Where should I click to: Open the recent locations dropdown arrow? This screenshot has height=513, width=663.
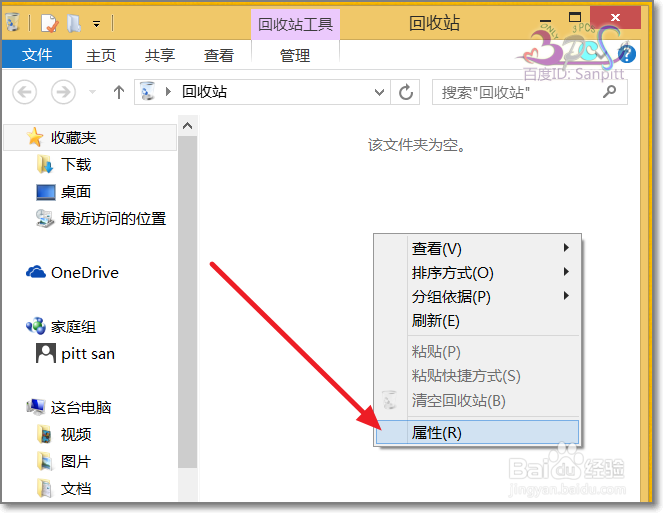point(93,92)
